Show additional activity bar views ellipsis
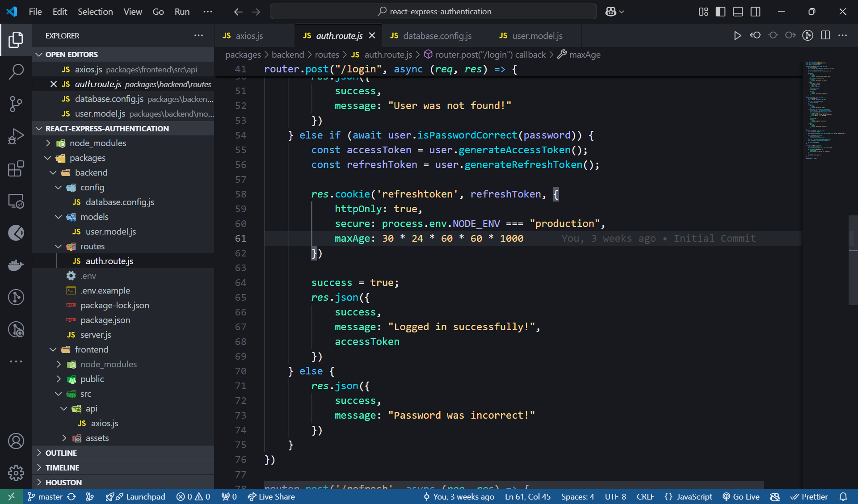Viewport: 858px width, 504px height. tap(16, 361)
